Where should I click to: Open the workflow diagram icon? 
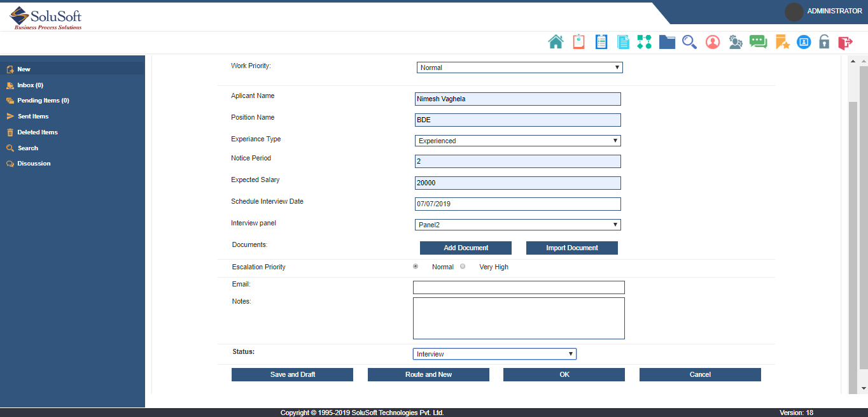[644, 42]
